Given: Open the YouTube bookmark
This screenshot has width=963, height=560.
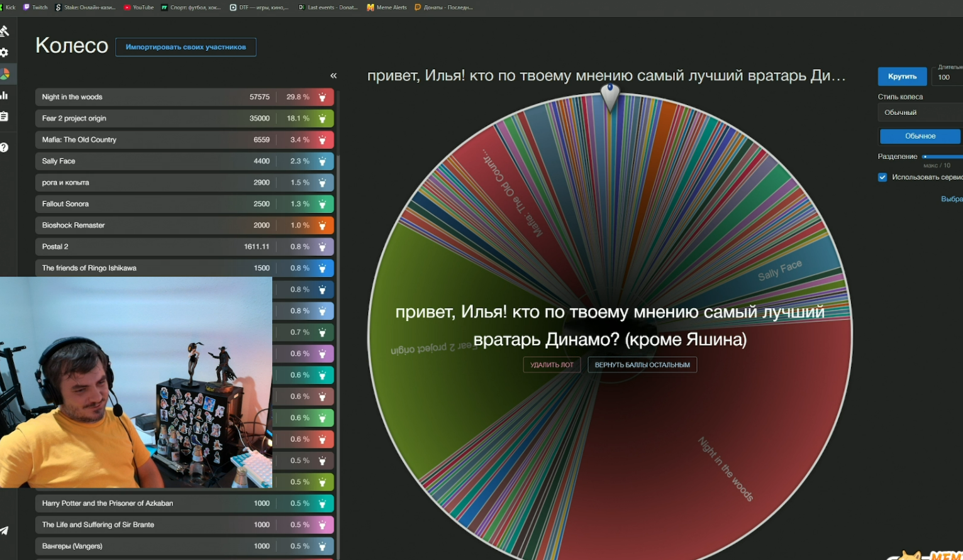Looking at the screenshot, I should [139, 8].
